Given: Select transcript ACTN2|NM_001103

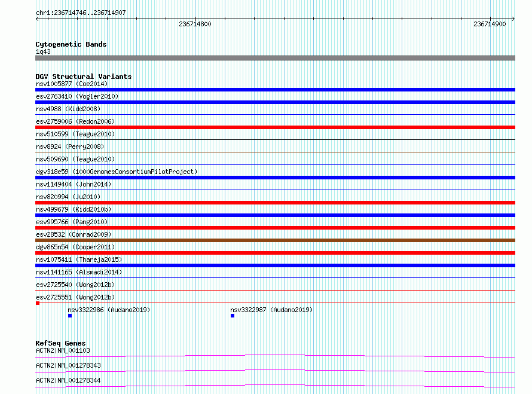Looking at the screenshot, I should click(63, 350).
